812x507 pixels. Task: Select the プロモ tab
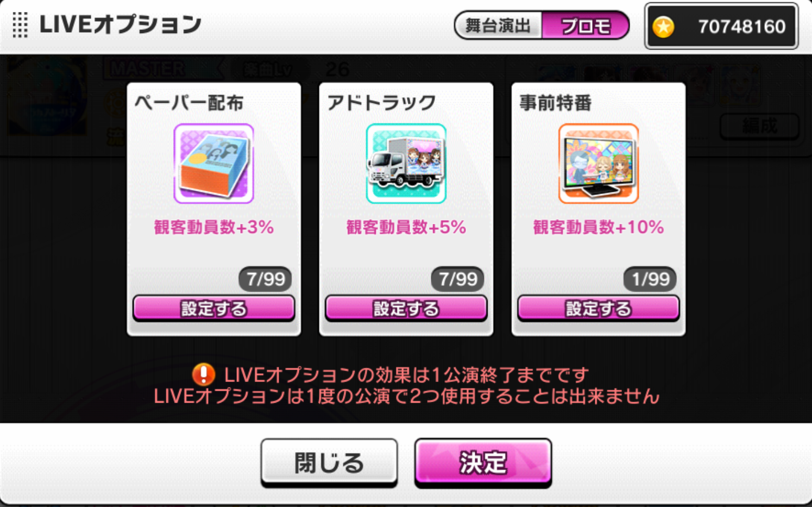tap(586, 26)
